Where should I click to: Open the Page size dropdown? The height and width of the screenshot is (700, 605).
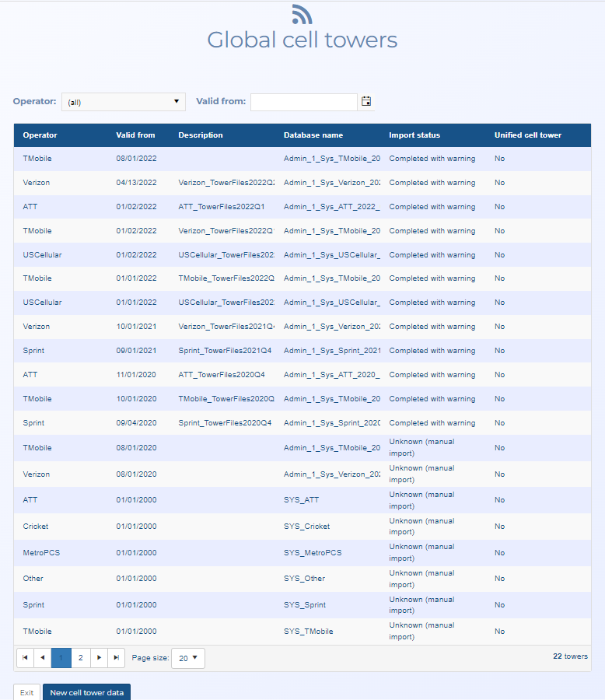pyautogui.click(x=187, y=658)
